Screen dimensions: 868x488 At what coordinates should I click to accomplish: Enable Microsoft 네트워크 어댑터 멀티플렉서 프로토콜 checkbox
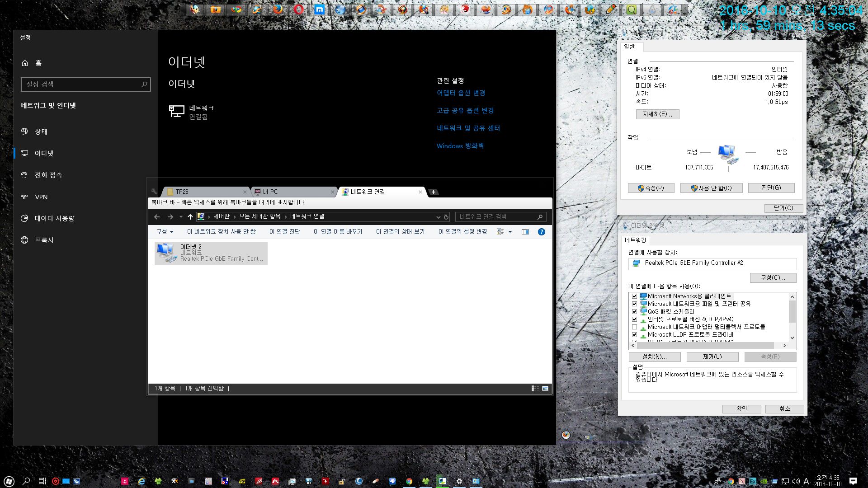pyautogui.click(x=634, y=327)
